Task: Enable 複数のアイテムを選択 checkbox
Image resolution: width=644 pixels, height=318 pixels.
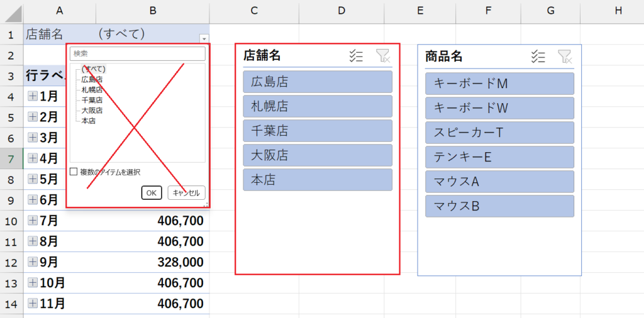Action: pyautogui.click(x=74, y=172)
